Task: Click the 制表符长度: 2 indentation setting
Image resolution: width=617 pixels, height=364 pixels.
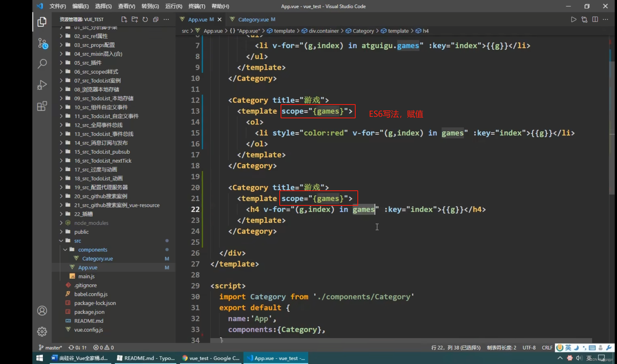Action: (x=501, y=348)
